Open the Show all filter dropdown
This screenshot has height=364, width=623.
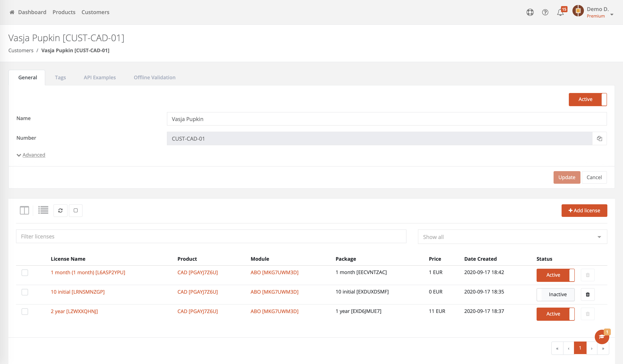click(512, 237)
